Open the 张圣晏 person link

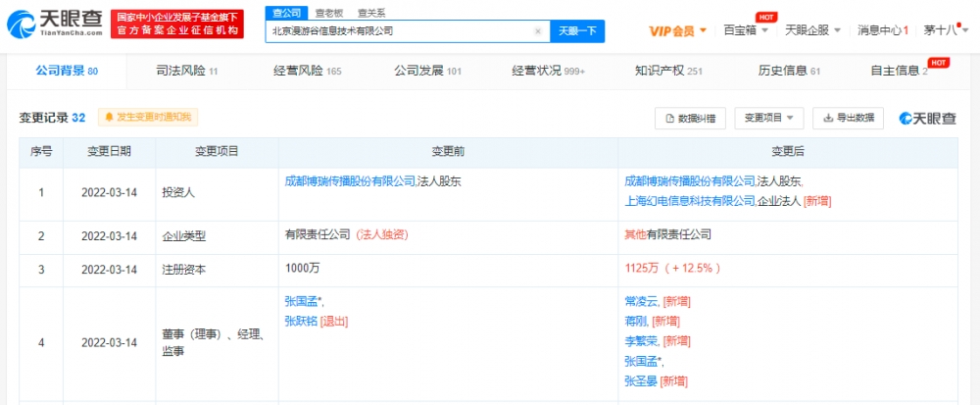pos(641,381)
